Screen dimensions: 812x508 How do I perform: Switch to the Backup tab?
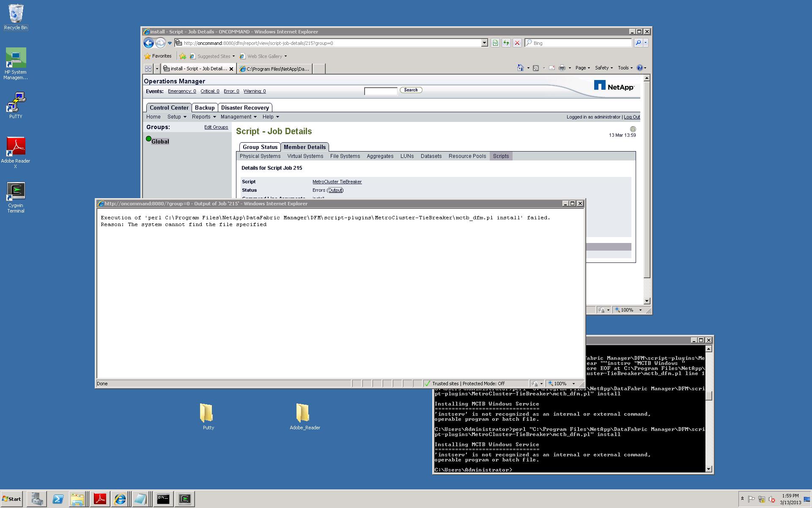tap(205, 108)
